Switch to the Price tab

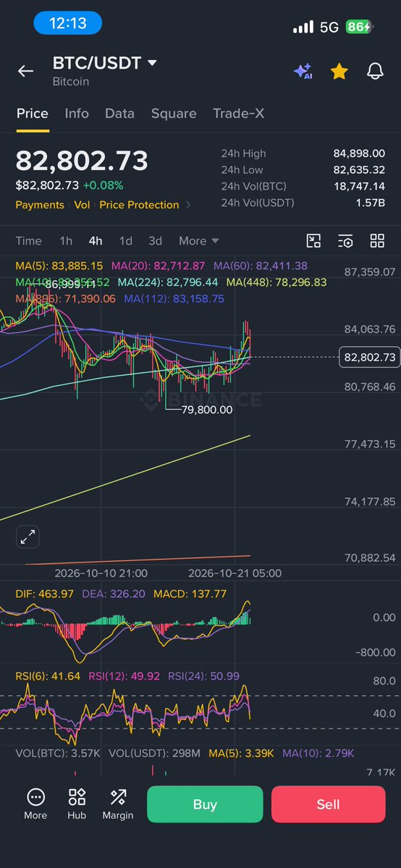[32, 114]
